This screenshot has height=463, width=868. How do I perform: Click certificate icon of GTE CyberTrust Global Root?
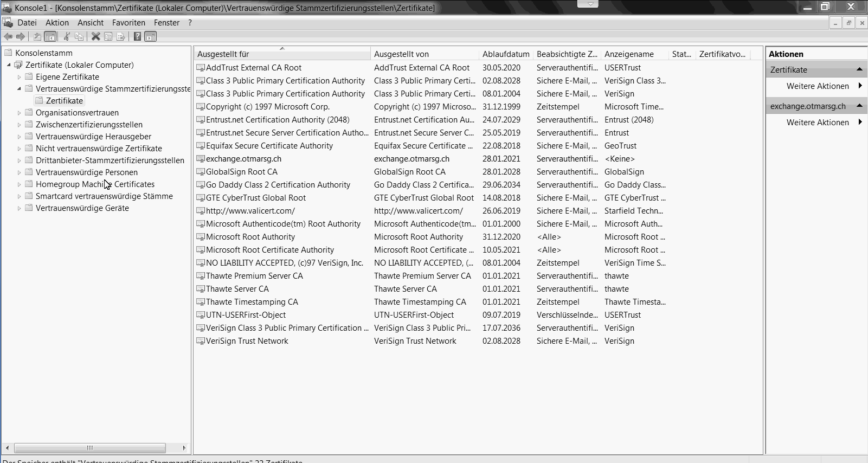(x=201, y=198)
